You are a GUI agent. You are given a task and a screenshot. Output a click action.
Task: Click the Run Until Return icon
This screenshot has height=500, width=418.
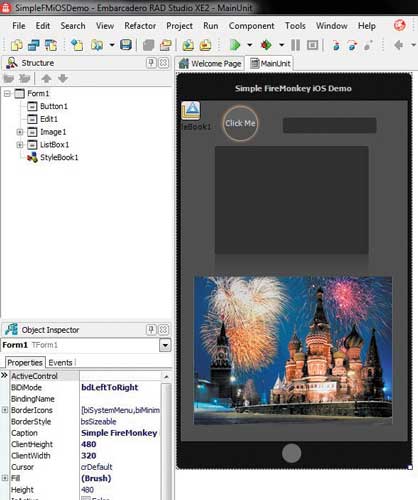coord(368,45)
